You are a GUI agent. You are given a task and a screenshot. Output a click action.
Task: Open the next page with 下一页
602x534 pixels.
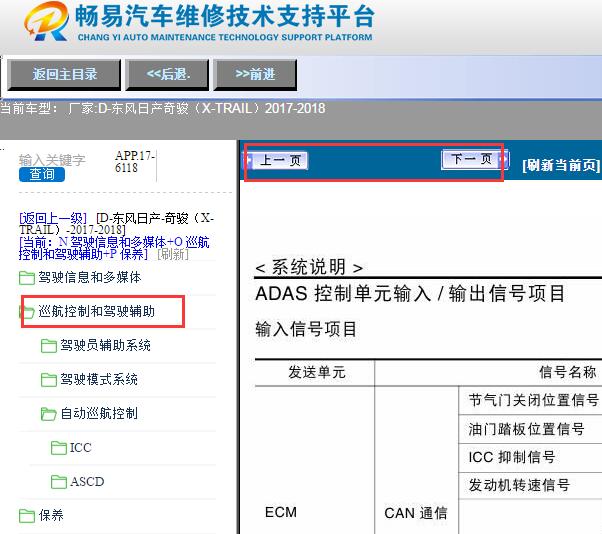pyautogui.click(x=475, y=159)
